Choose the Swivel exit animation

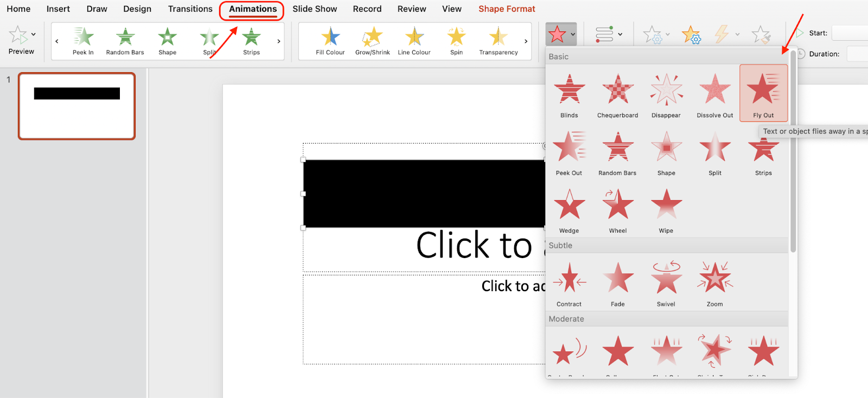click(666, 284)
